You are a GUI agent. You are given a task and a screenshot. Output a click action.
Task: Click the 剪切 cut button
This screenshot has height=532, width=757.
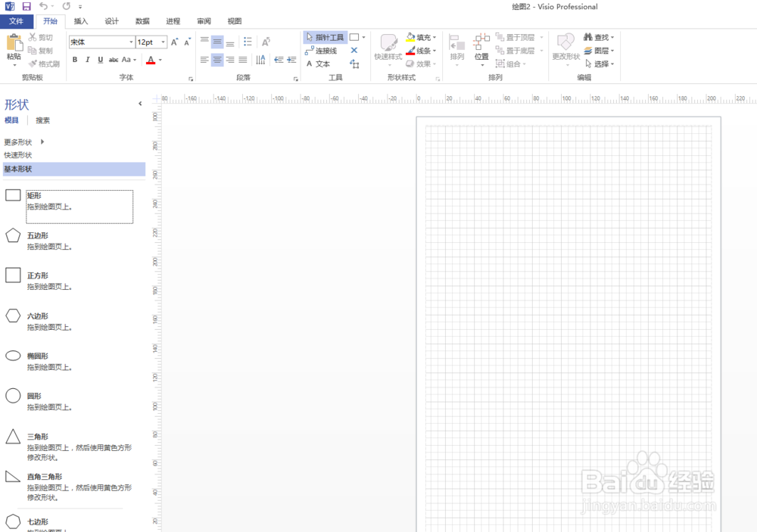click(x=41, y=37)
